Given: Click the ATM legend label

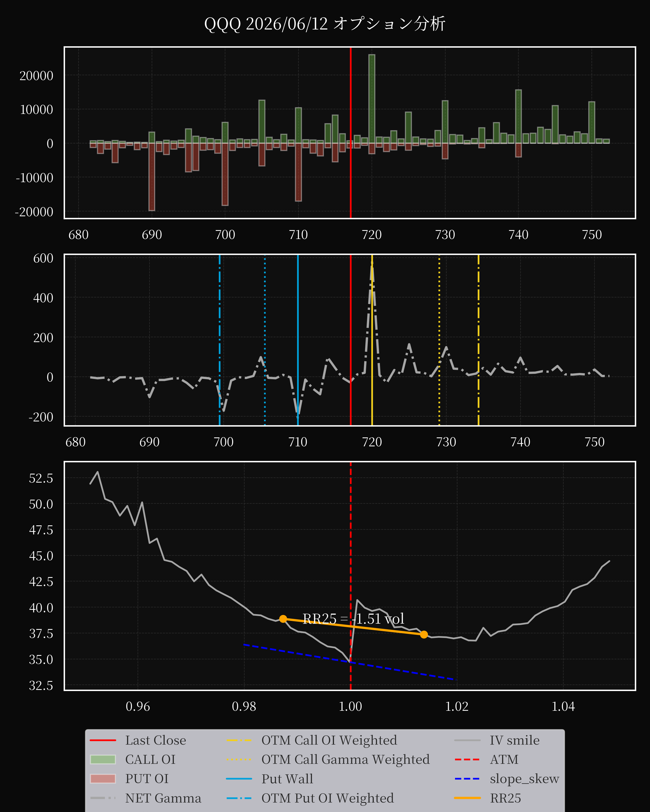Looking at the screenshot, I should [504, 759].
